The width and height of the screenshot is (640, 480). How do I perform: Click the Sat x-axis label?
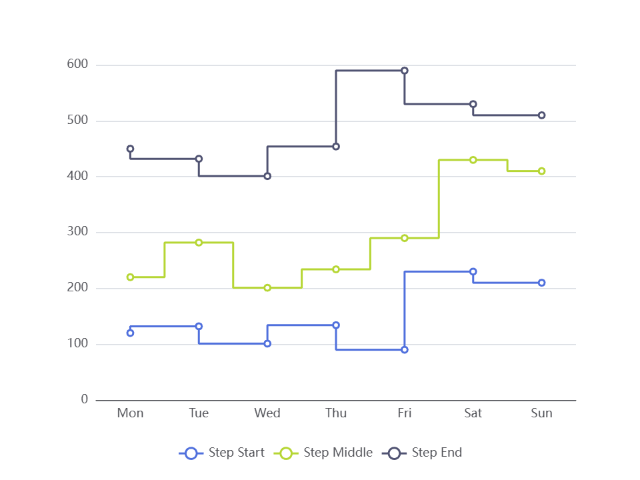tap(473, 413)
